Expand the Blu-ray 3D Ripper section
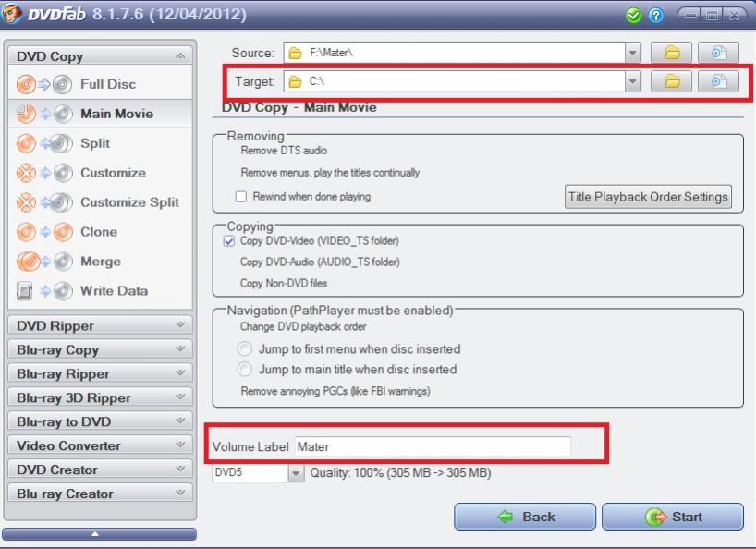This screenshot has width=756, height=549. (x=180, y=396)
